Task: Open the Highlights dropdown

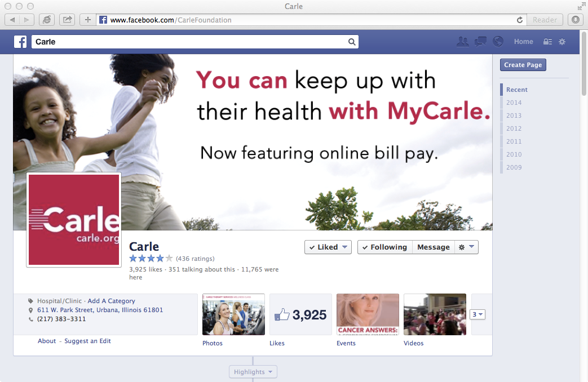Action: [x=253, y=372]
